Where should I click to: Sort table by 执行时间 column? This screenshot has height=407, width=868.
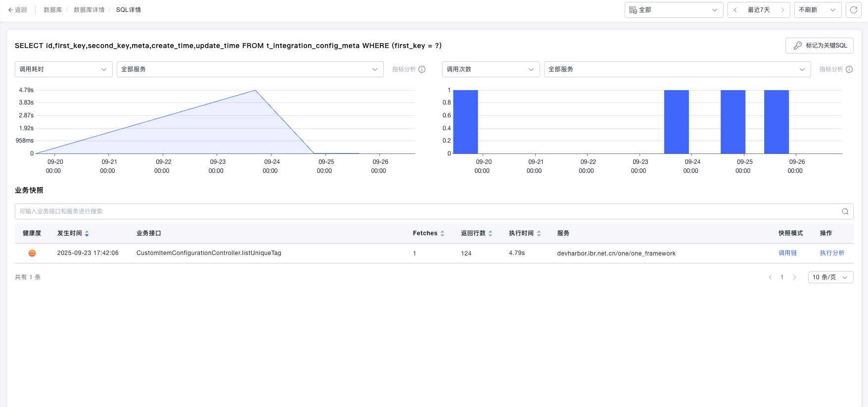[539, 233]
